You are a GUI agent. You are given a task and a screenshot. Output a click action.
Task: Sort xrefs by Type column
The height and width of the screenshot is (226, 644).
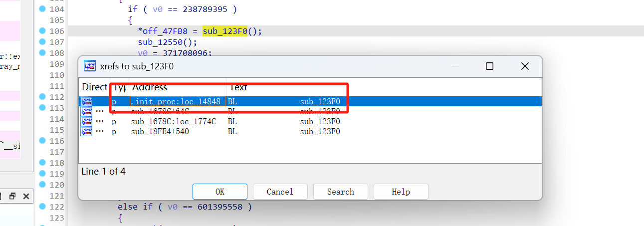(x=119, y=87)
